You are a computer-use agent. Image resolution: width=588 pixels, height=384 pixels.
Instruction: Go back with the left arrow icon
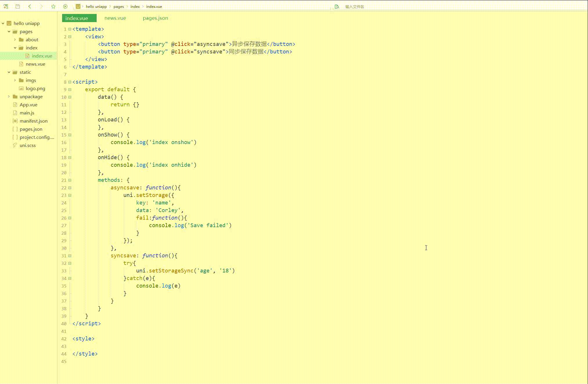click(30, 6)
